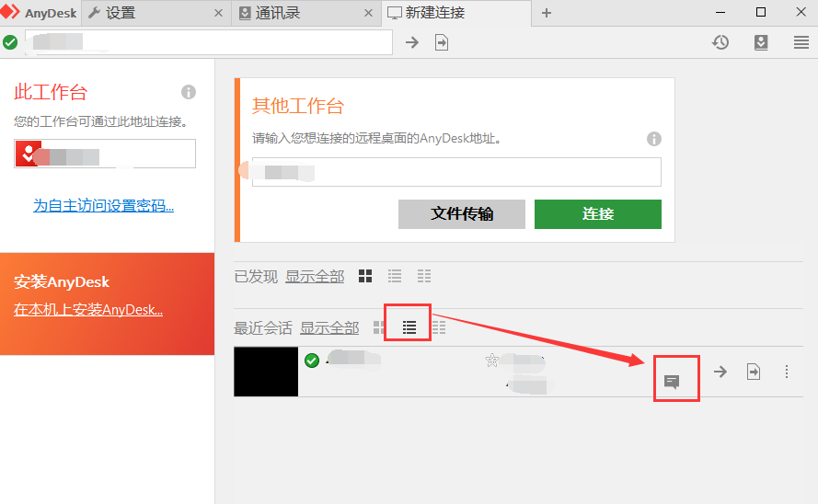Toggle favorite star on recent session

pyautogui.click(x=491, y=361)
